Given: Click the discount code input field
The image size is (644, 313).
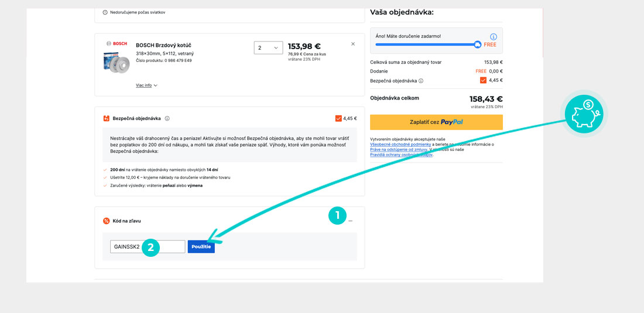Looking at the screenshot, I should click(x=148, y=247).
